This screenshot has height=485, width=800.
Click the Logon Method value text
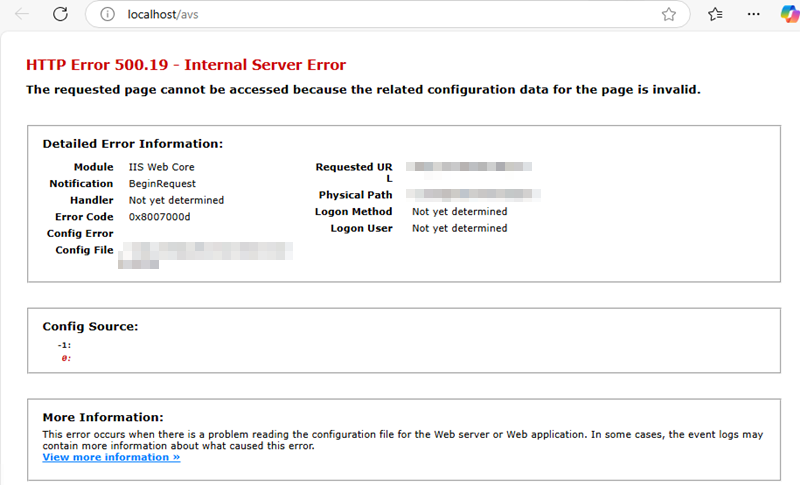tap(459, 212)
